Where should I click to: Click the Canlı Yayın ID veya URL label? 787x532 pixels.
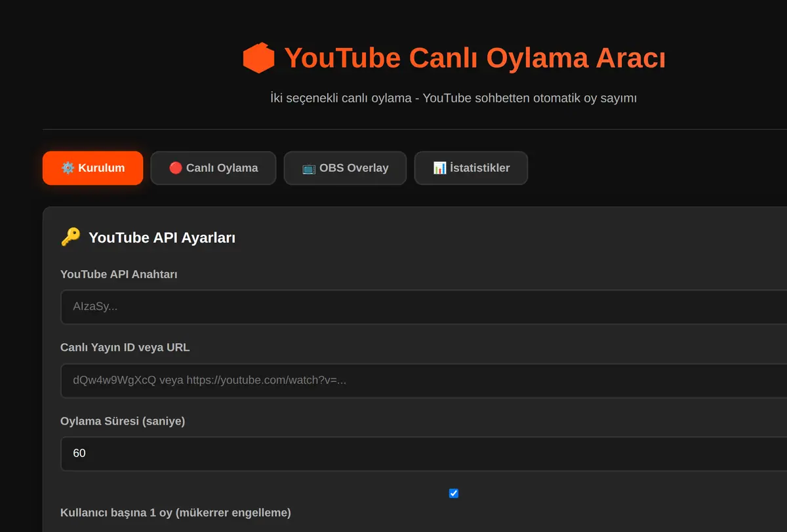click(x=125, y=348)
